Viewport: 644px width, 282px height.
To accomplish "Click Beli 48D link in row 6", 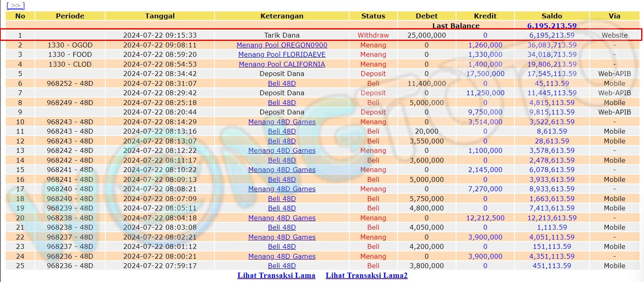I will pyautogui.click(x=282, y=83).
